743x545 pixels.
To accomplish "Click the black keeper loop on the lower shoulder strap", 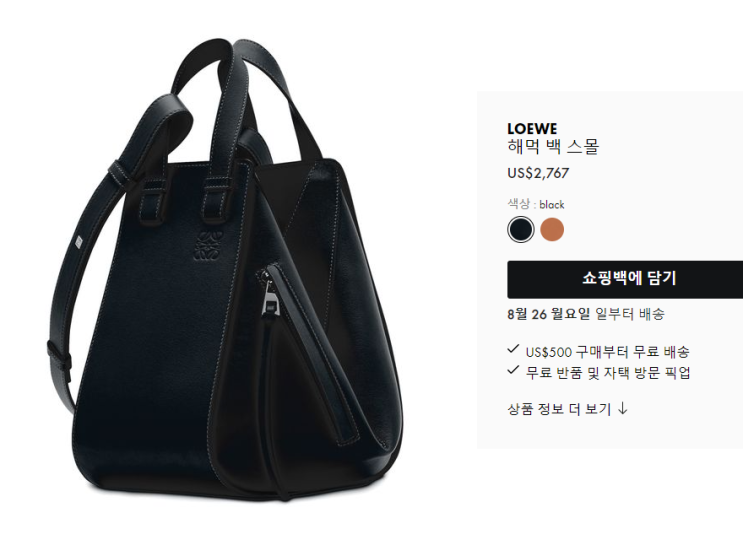I will (x=60, y=354).
